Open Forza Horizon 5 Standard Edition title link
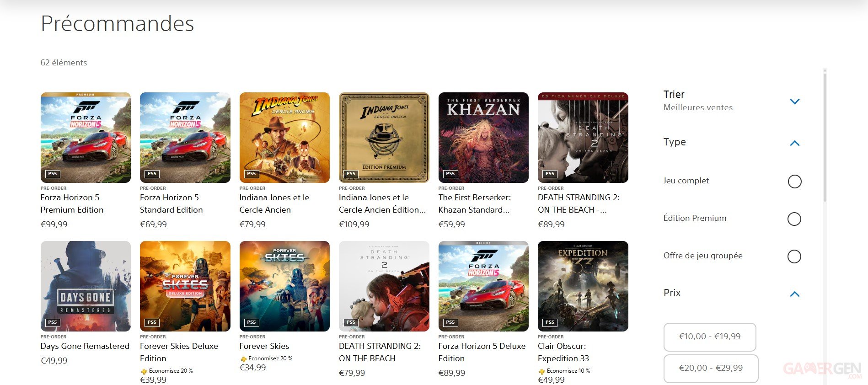 click(x=171, y=204)
